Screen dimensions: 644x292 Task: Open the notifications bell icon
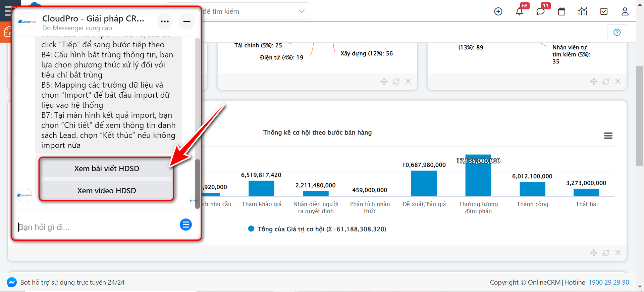point(519,11)
